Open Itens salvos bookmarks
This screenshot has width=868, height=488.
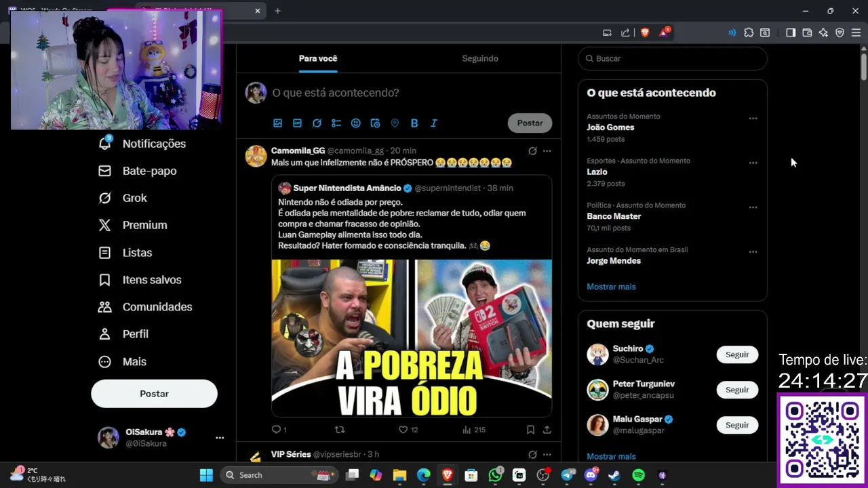[140, 280]
